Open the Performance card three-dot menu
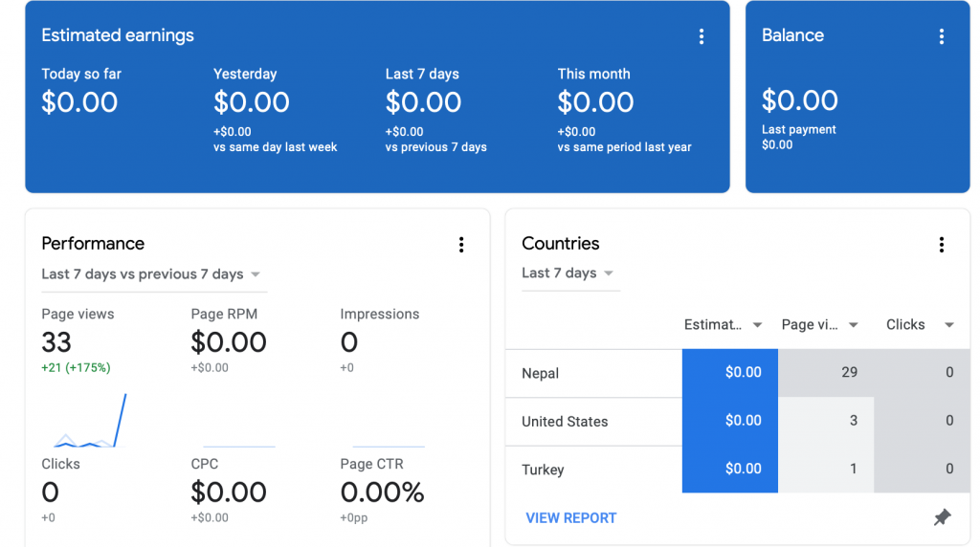The width and height of the screenshot is (980, 547). 461,244
